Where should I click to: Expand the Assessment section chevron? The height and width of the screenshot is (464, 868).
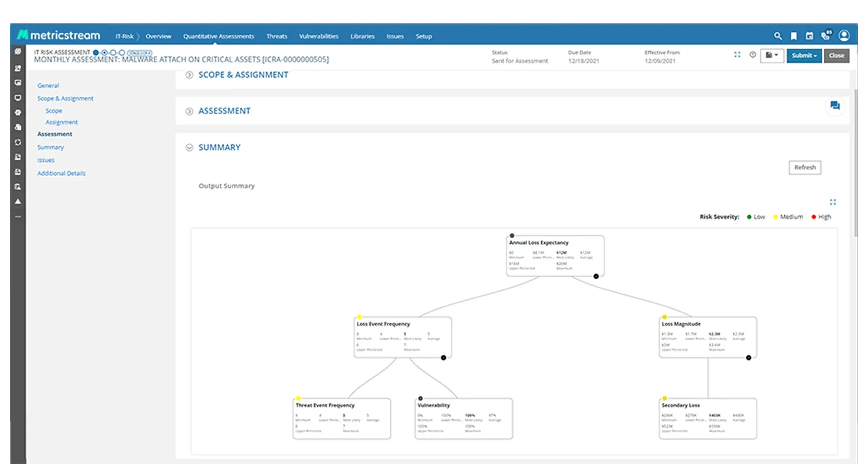(x=189, y=112)
